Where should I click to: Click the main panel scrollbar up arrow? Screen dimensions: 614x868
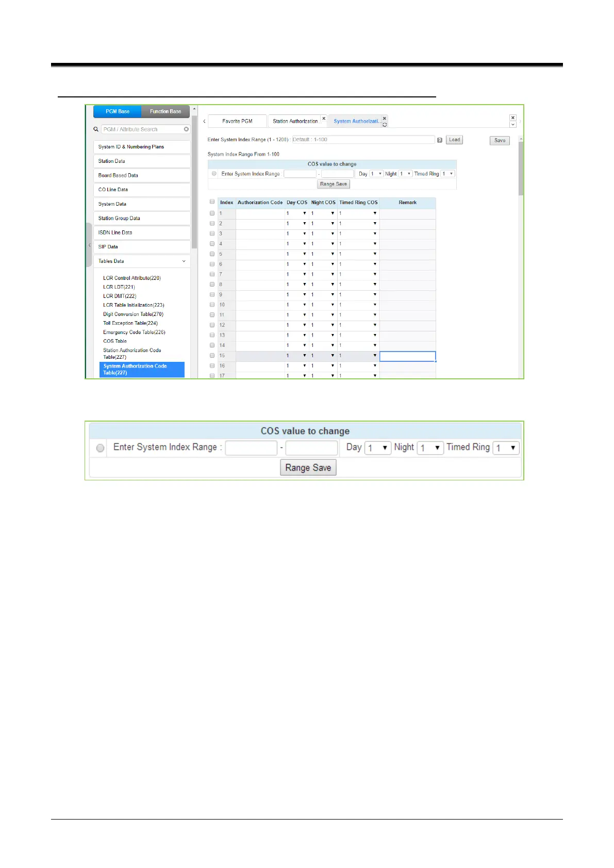tap(521, 139)
